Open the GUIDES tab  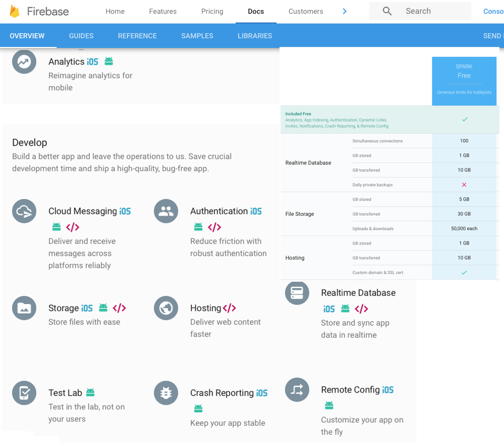[81, 36]
